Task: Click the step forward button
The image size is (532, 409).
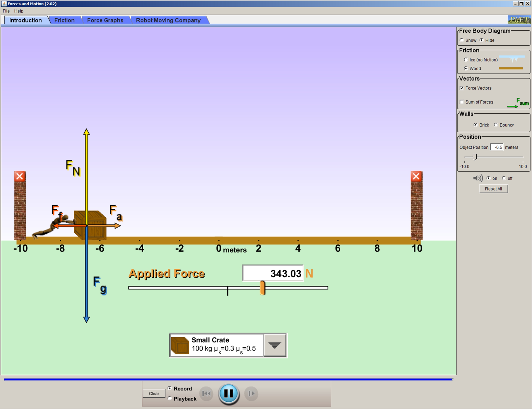Action: pyautogui.click(x=251, y=393)
